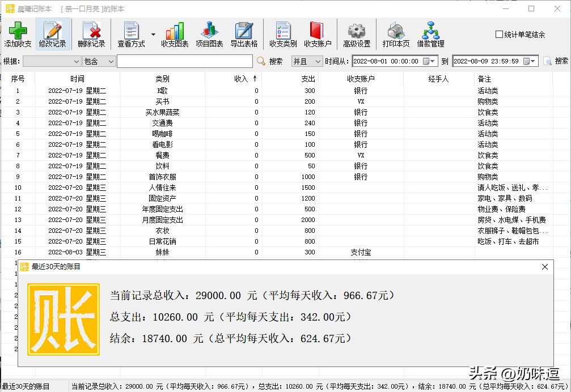Enable the 统计单笔结余 checkbox
Viewport: 571px width, 392px height.
[499, 35]
